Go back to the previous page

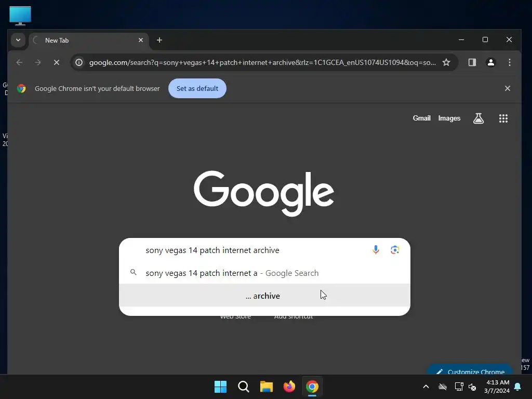click(20, 62)
